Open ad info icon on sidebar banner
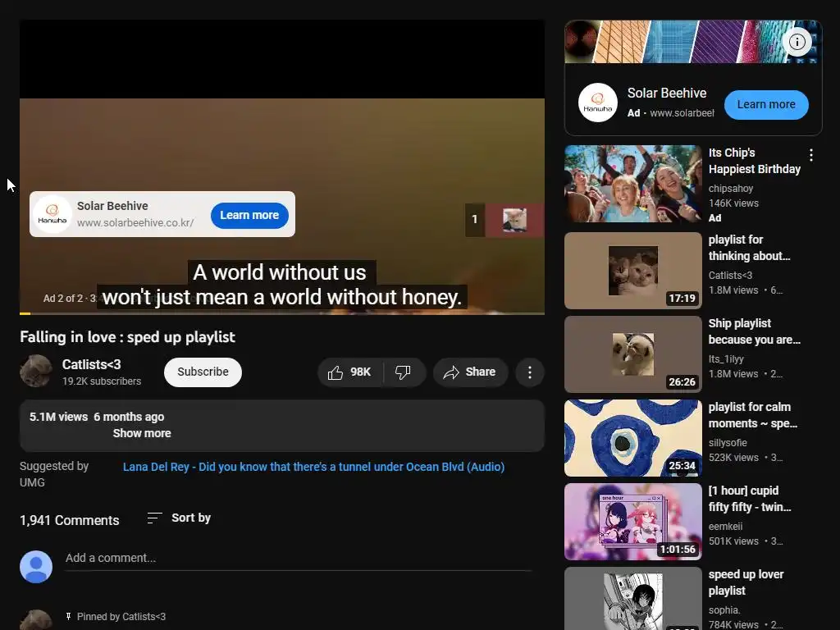840x630 pixels. (797, 42)
